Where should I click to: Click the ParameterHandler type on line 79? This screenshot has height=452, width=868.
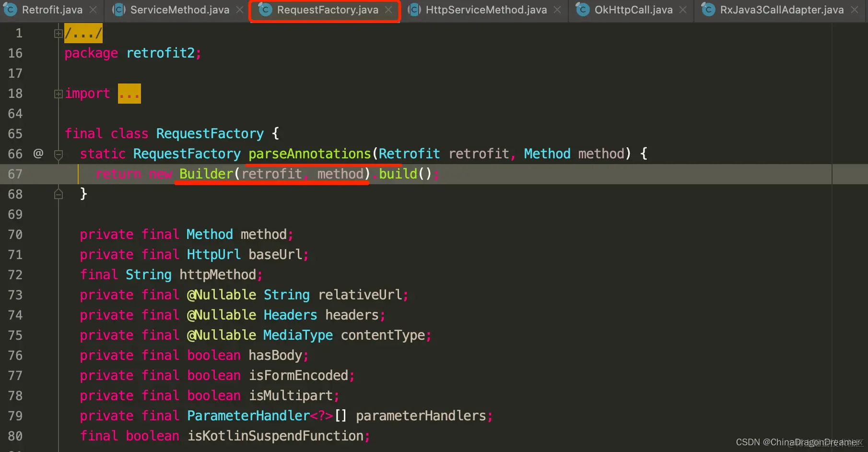coord(248,416)
